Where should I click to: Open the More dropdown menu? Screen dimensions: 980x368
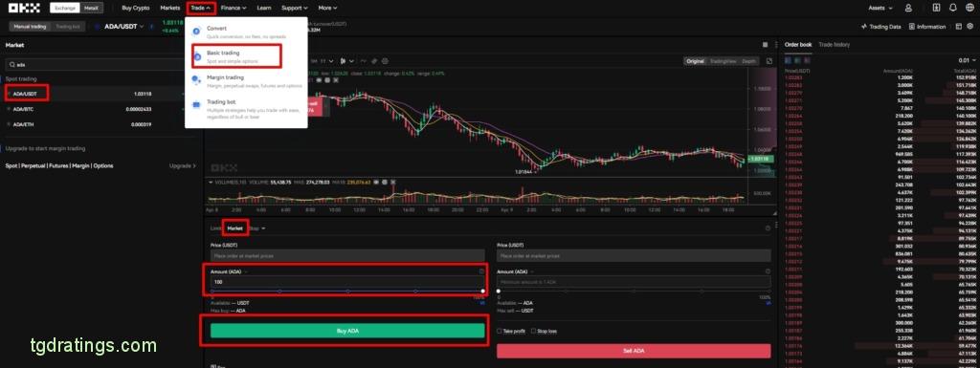click(327, 8)
